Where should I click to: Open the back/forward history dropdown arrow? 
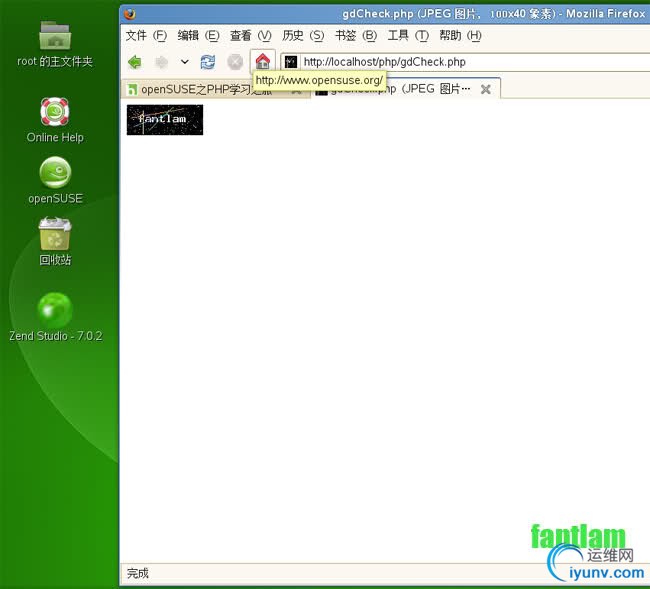(x=184, y=62)
